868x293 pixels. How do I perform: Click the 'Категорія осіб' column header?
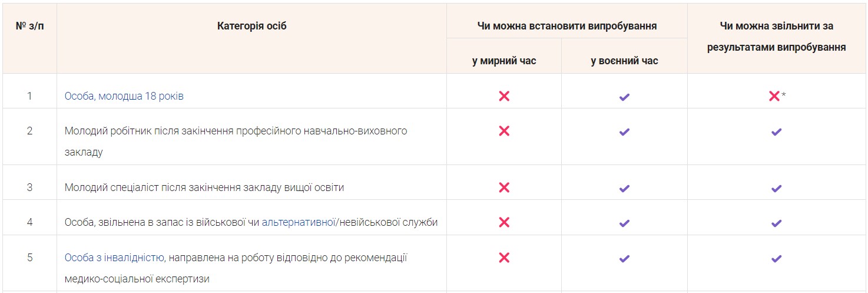[x=251, y=26]
